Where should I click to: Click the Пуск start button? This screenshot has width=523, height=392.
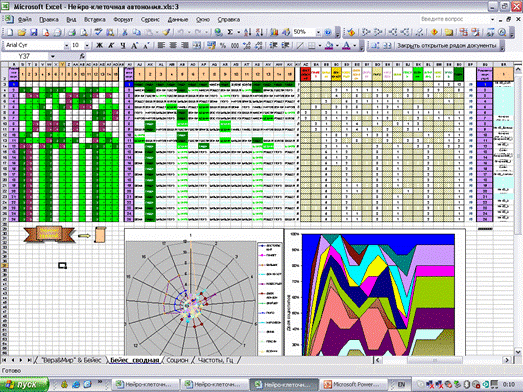(24, 385)
